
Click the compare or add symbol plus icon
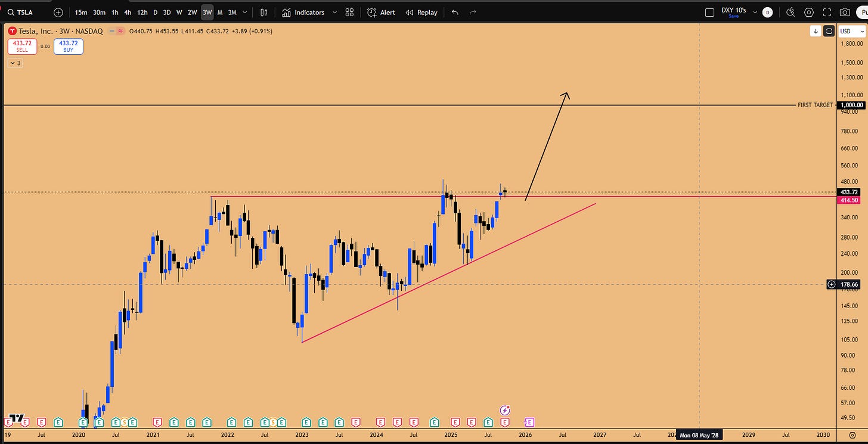[x=58, y=12]
